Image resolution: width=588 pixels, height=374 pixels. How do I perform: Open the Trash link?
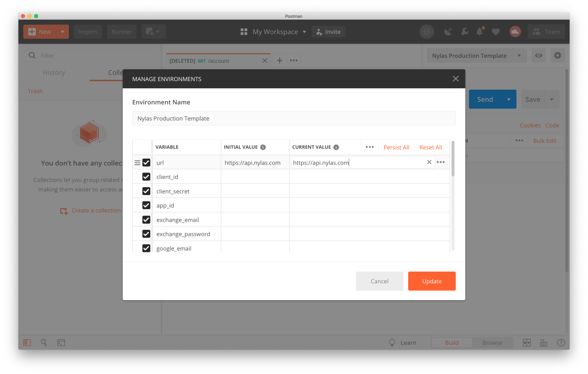35,91
